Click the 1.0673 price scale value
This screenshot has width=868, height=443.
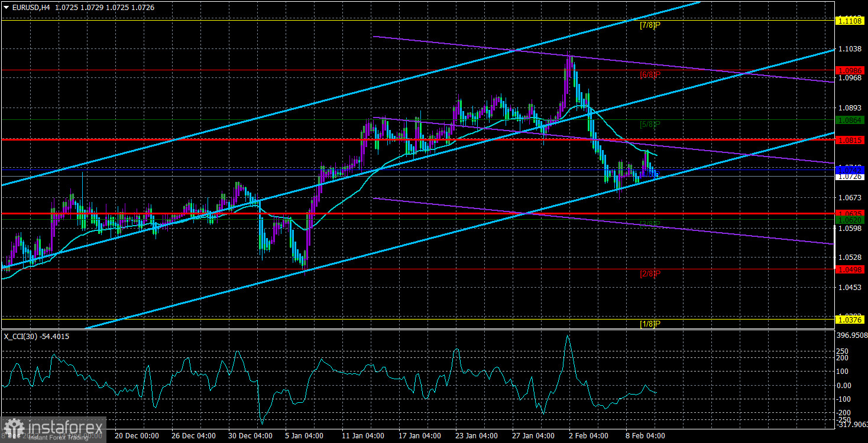coord(850,198)
